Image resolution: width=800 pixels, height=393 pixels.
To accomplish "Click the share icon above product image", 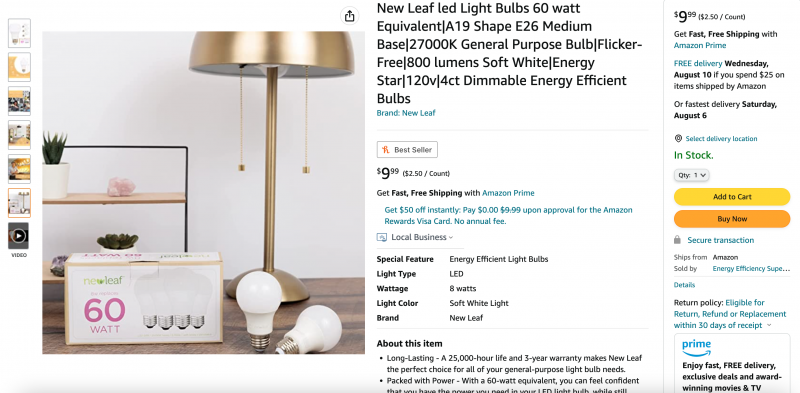I will coord(349,16).
